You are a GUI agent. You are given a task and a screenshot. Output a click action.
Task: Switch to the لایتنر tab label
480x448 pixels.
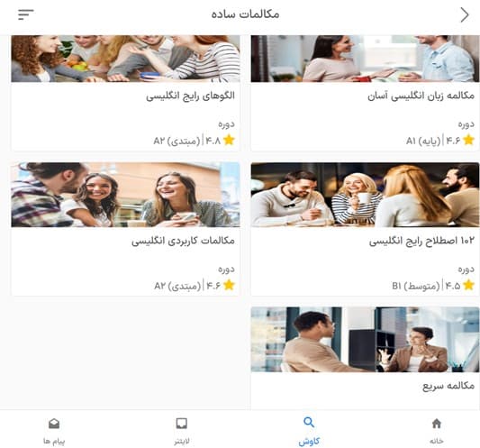click(182, 442)
